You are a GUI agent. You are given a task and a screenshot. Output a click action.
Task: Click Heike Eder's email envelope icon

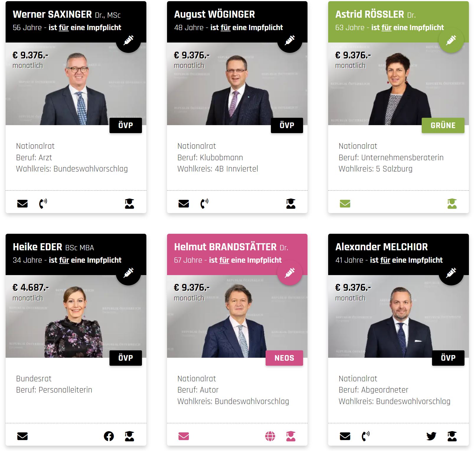pos(22,436)
